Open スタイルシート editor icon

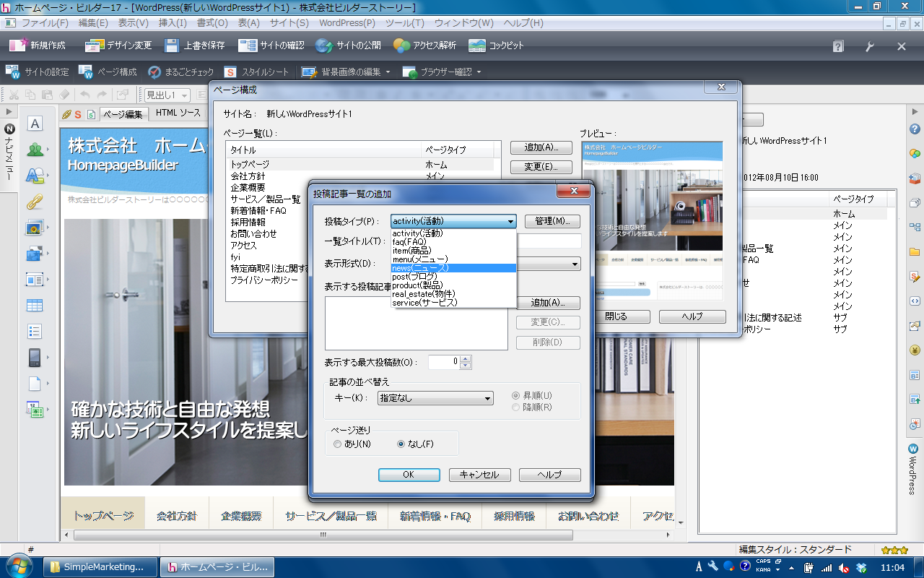pos(230,72)
